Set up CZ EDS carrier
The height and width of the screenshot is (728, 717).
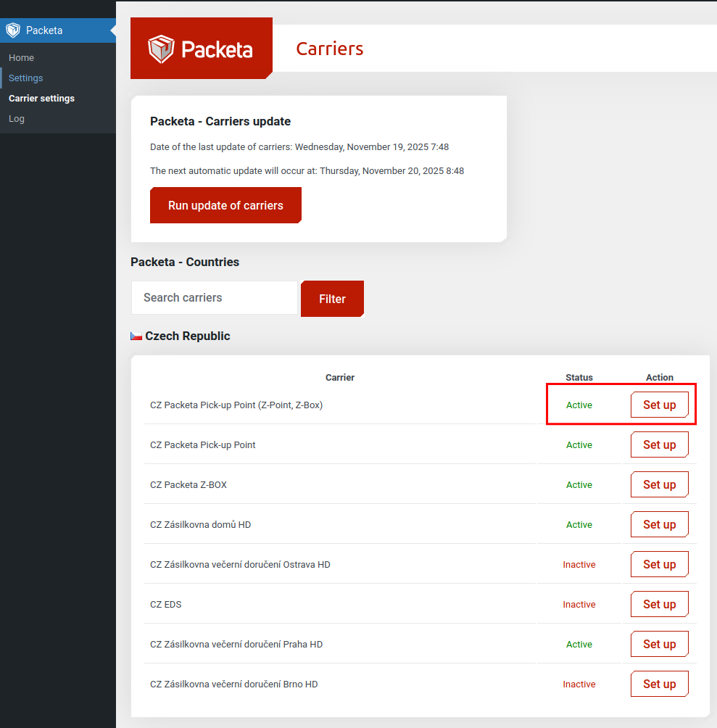(x=660, y=605)
